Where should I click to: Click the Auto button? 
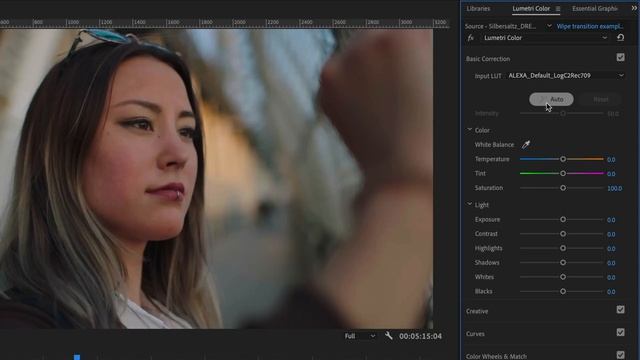(x=551, y=99)
